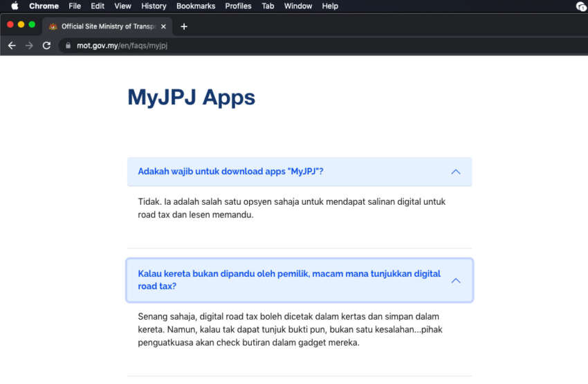Close the Ministry of Transport tab

click(163, 26)
